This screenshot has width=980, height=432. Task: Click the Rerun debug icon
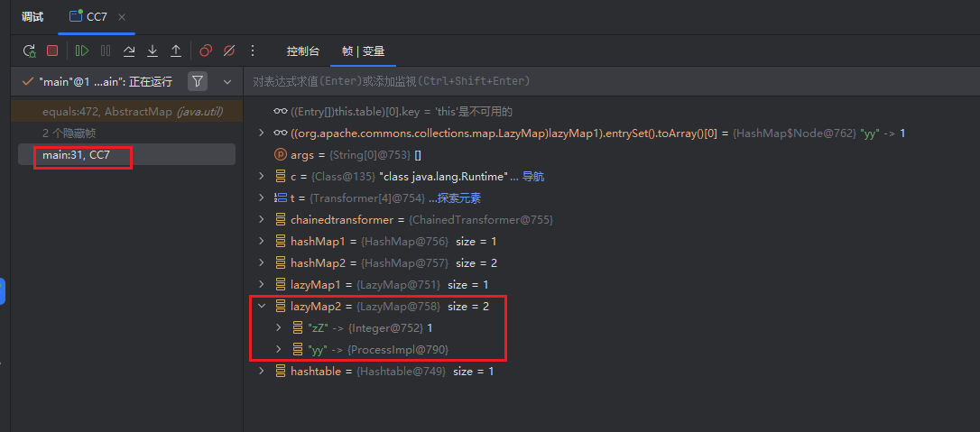click(29, 51)
